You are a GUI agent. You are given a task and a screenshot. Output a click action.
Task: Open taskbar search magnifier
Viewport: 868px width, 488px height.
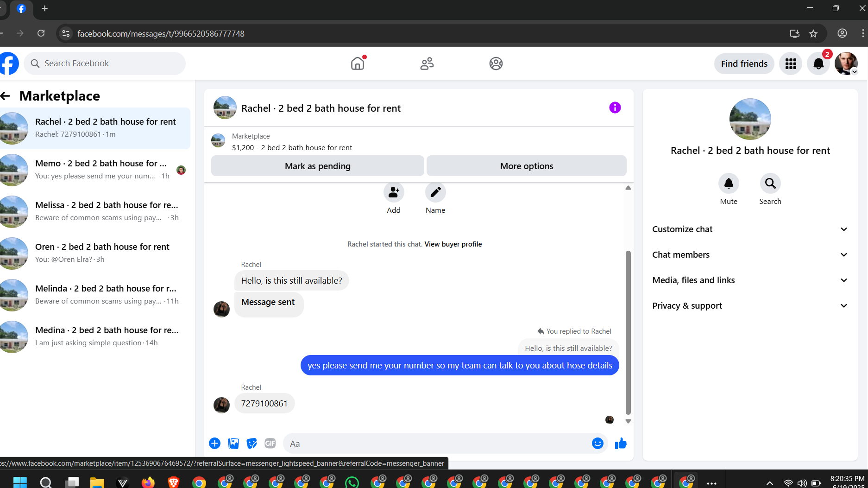click(x=46, y=483)
